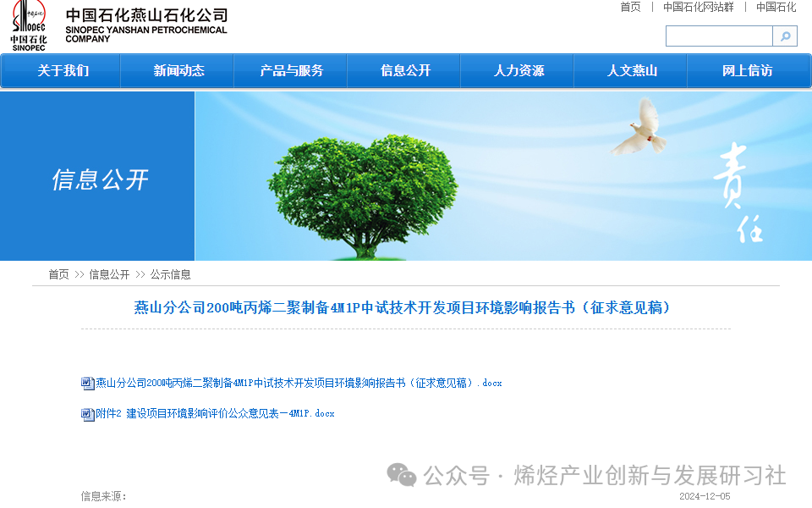Click the 首页 link at top right
The width and height of the screenshot is (812, 508).
pyautogui.click(x=630, y=7)
